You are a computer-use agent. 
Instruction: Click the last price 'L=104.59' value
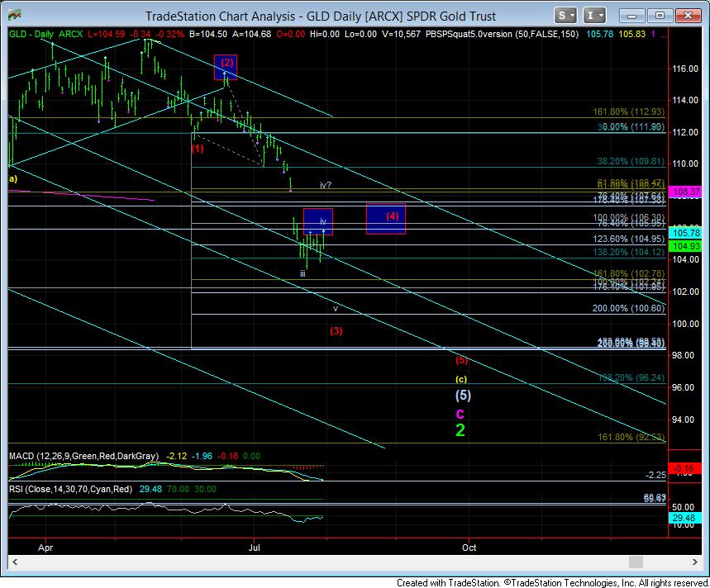click(107, 34)
